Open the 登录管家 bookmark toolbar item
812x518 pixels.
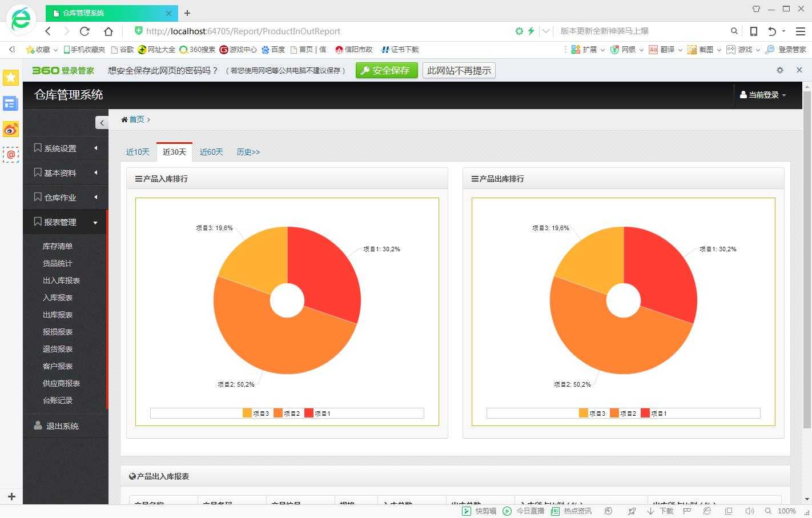tap(786, 50)
